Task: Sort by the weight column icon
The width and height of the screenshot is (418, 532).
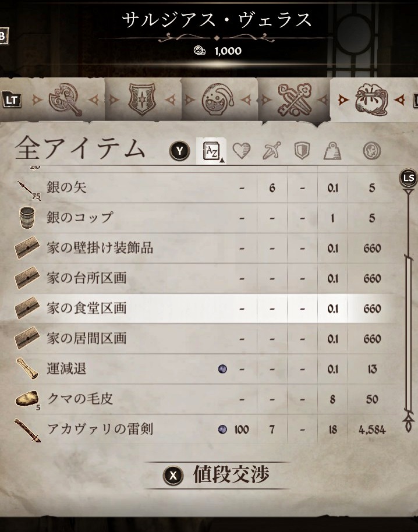Action: (x=332, y=151)
